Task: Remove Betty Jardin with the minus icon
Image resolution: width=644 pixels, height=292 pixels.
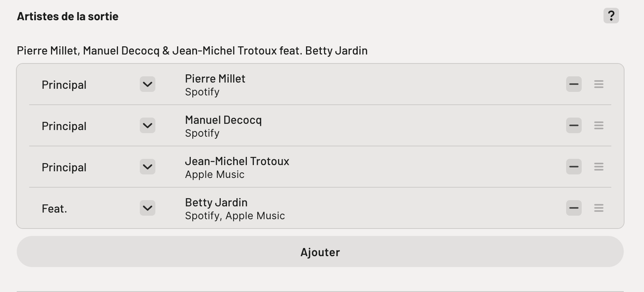Action: coord(574,208)
